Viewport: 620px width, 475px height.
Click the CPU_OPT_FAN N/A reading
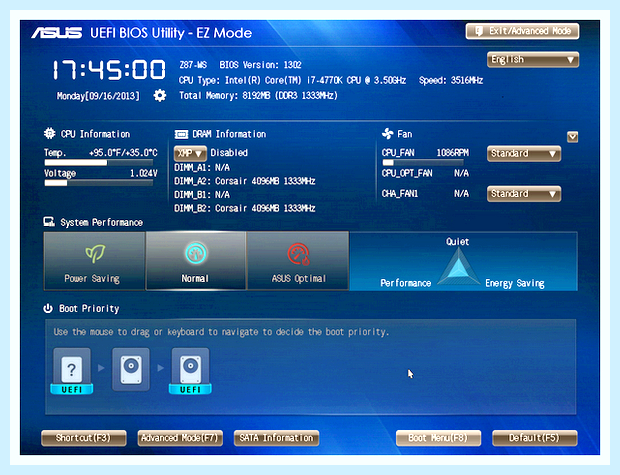tap(425, 173)
